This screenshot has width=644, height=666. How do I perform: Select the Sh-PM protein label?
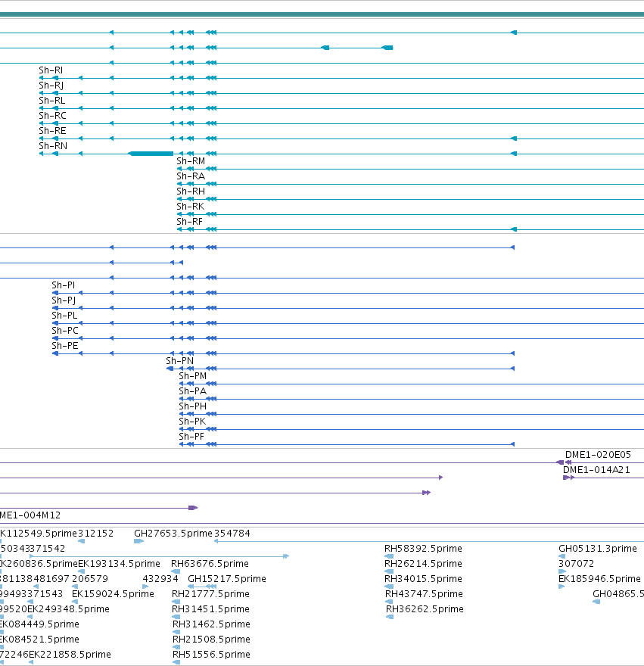192,376
